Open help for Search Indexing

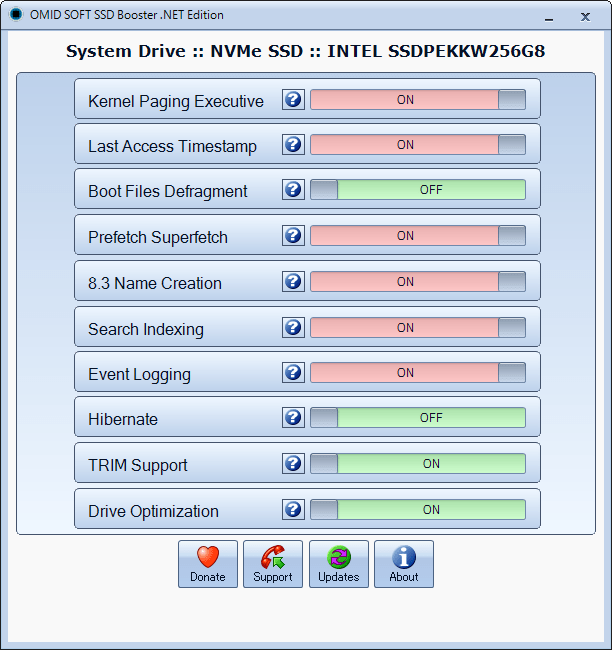pyautogui.click(x=293, y=328)
